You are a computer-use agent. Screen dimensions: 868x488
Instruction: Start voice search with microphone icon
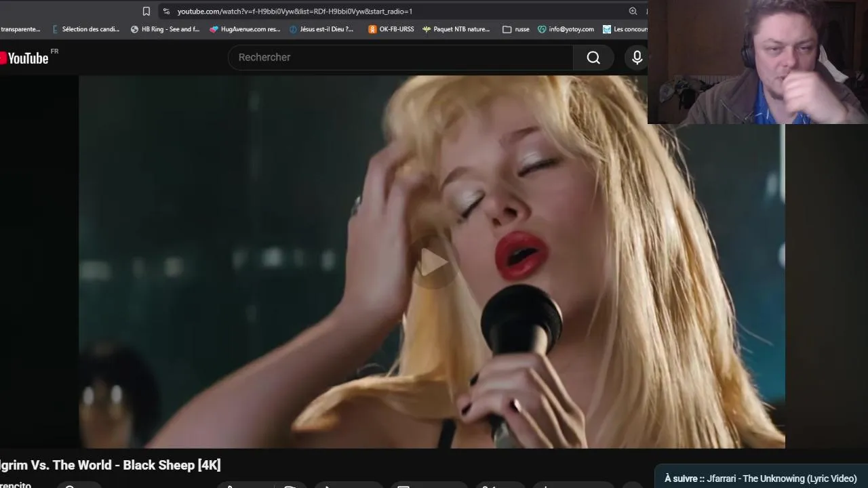pyautogui.click(x=637, y=58)
